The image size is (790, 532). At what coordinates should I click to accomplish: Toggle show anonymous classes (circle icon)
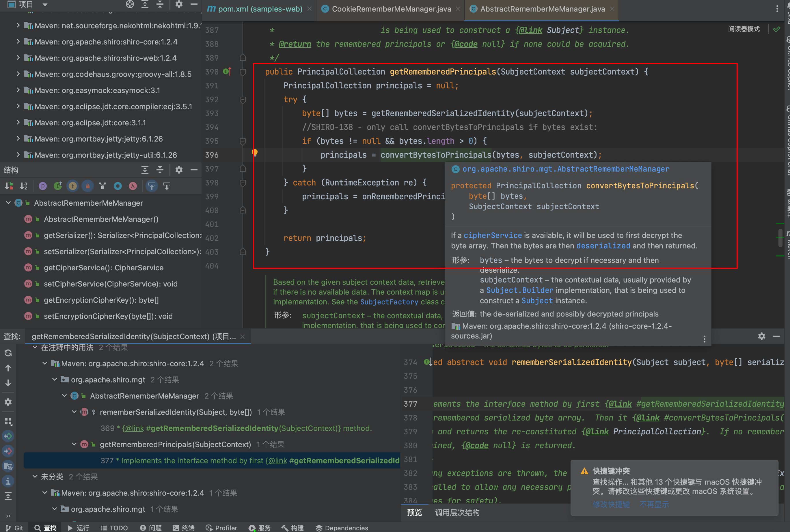pyautogui.click(x=118, y=186)
